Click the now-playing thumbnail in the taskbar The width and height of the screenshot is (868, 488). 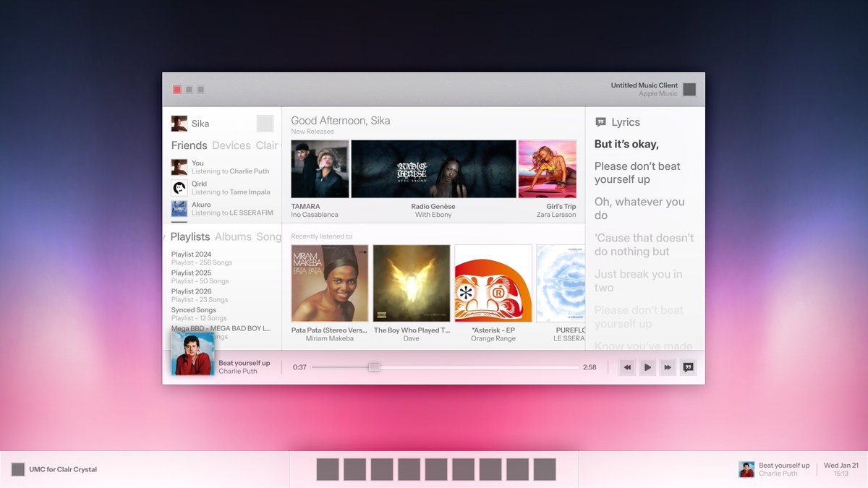746,469
